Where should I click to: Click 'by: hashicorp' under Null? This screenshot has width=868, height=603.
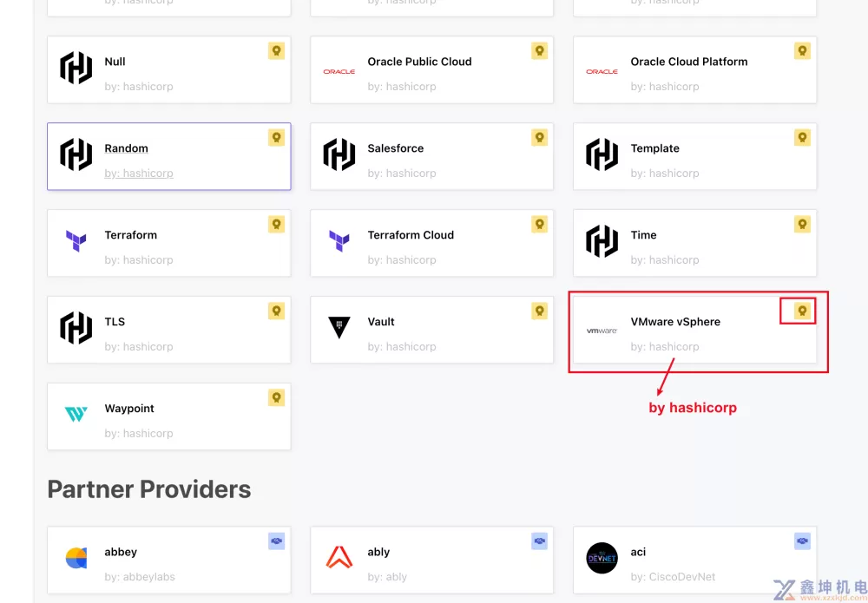click(138, 87)
